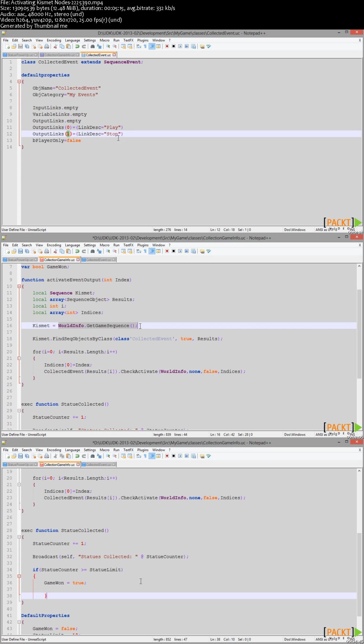Viewport: 364px width, 644px height.
Task: Click Save Recorded Macro icon in bottom window
Action: (193, 456)
